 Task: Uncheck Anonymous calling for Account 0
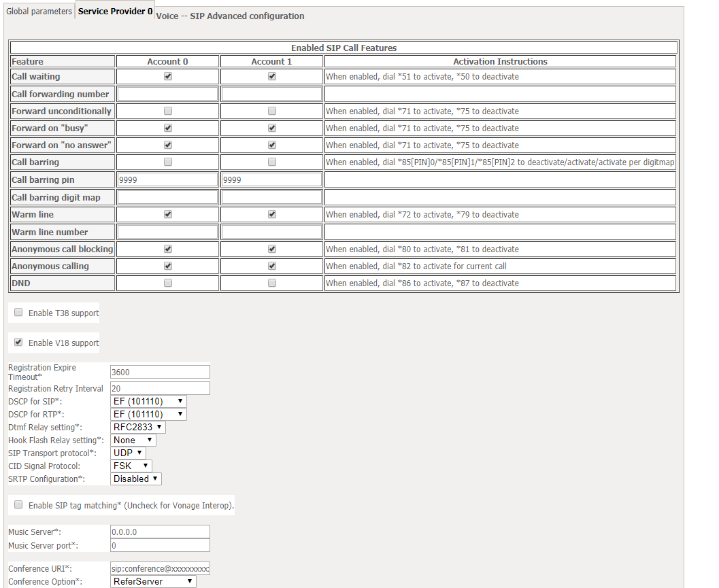pyautogui.click(x=168, y=266)
